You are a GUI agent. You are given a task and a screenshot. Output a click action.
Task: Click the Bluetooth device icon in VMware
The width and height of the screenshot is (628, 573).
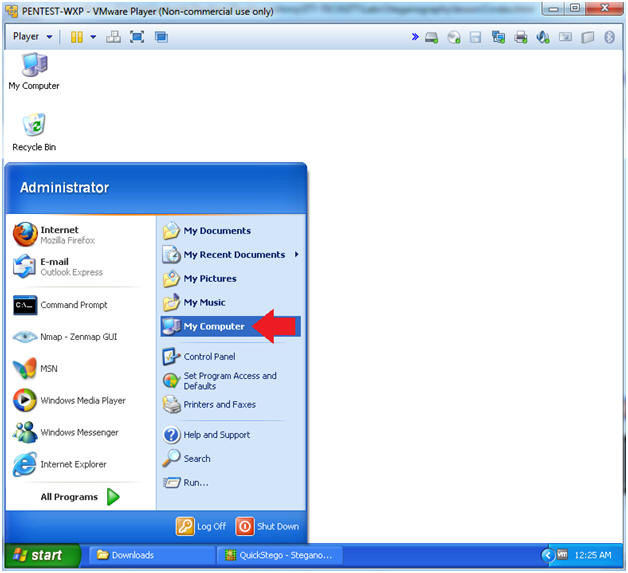click(609, 37)
